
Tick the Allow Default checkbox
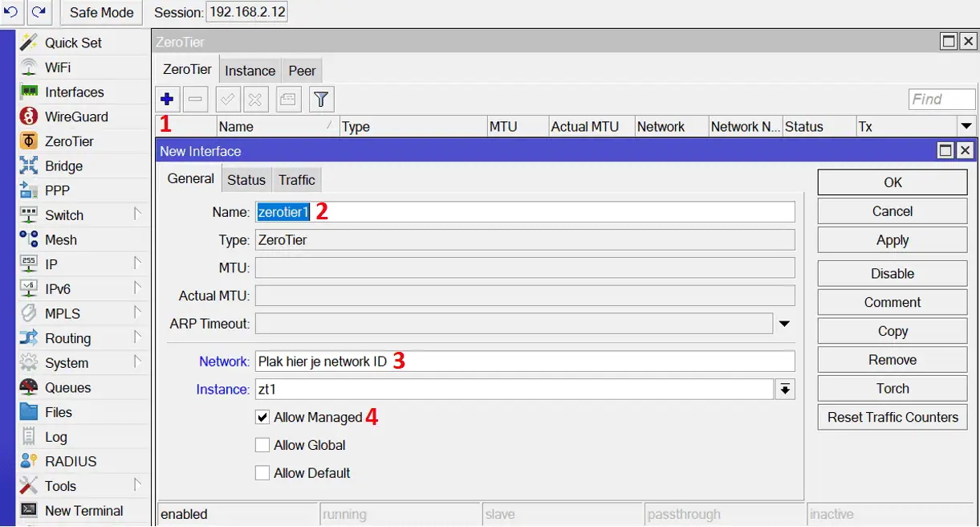(262, 473)
